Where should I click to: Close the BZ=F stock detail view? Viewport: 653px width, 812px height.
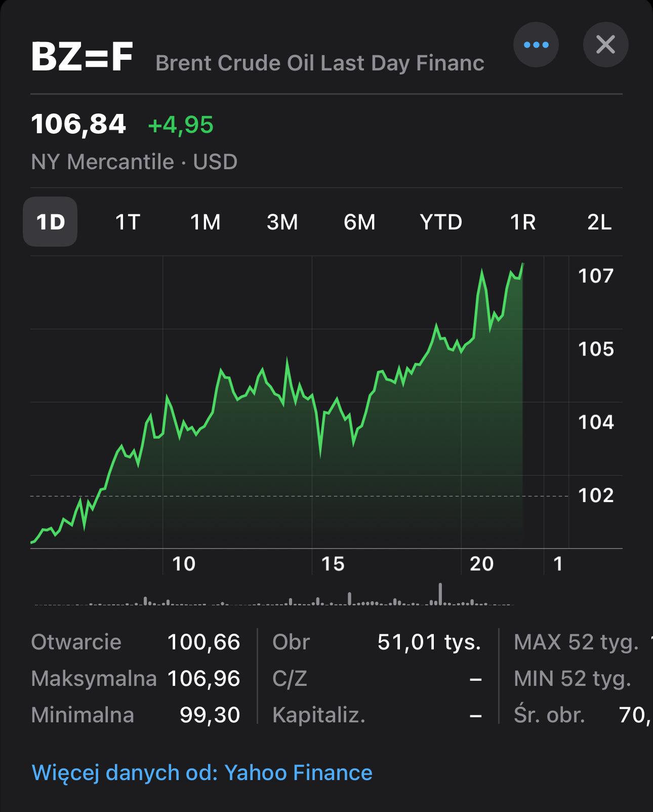pos(605,45)
